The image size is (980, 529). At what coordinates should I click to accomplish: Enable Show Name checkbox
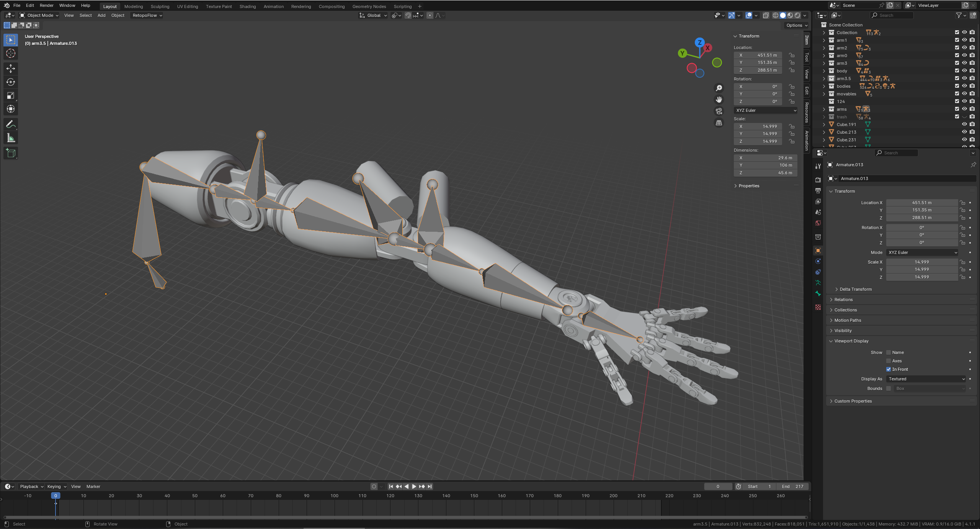(889, 352)
